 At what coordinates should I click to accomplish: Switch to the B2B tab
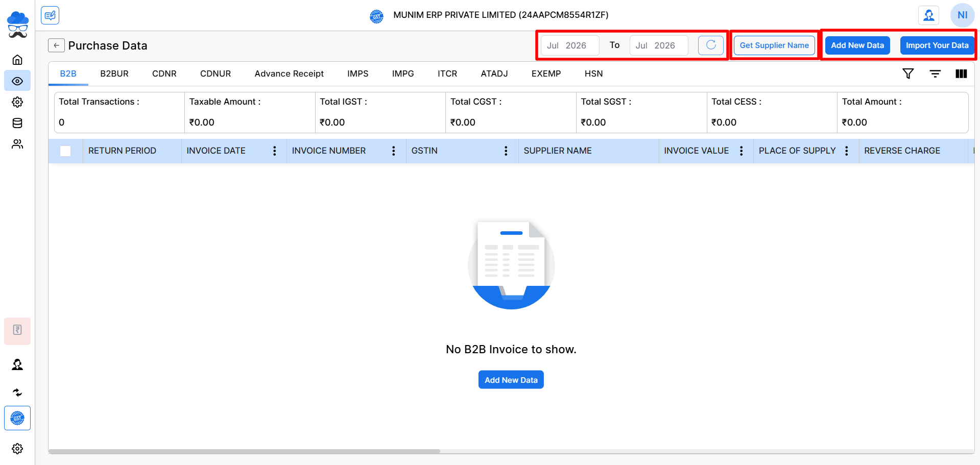pyautogui.click(x=68, y=74)
